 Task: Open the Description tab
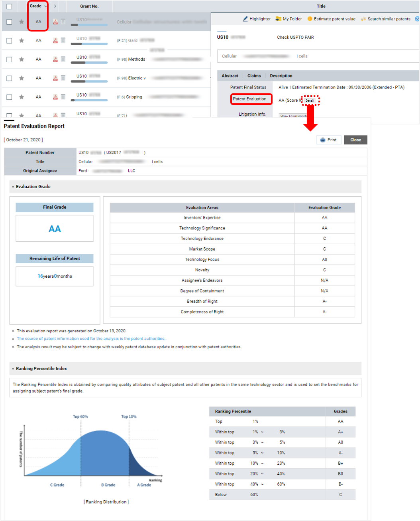(x=281, y=76)
